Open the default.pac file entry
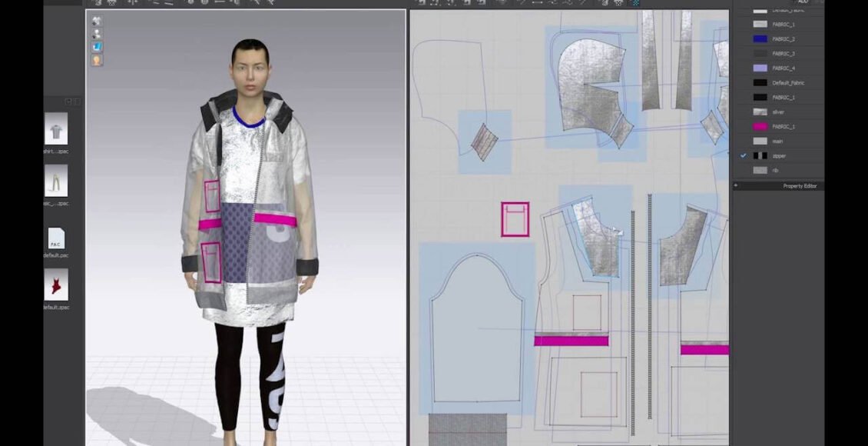Viewport: 868px width, 446px height. [x=55, y=240]
